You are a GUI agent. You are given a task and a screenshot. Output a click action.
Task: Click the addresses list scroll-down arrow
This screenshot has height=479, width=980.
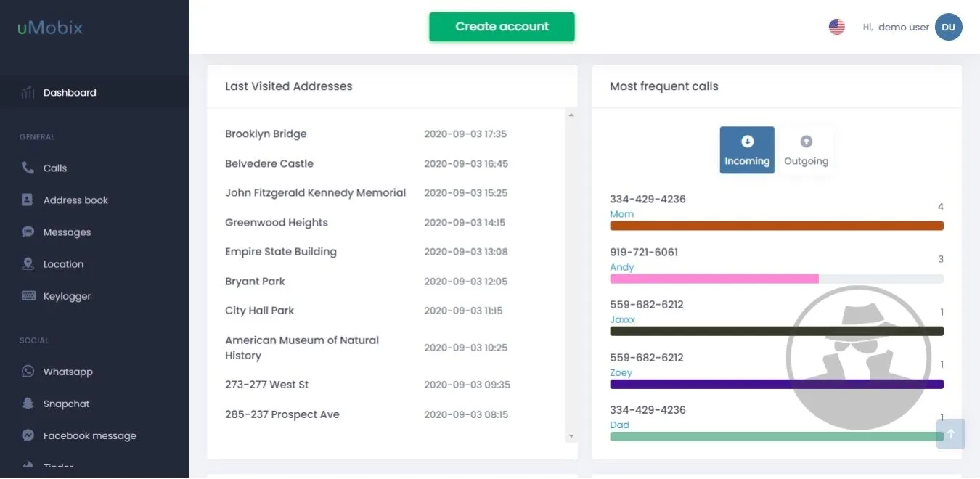point(571,436)
